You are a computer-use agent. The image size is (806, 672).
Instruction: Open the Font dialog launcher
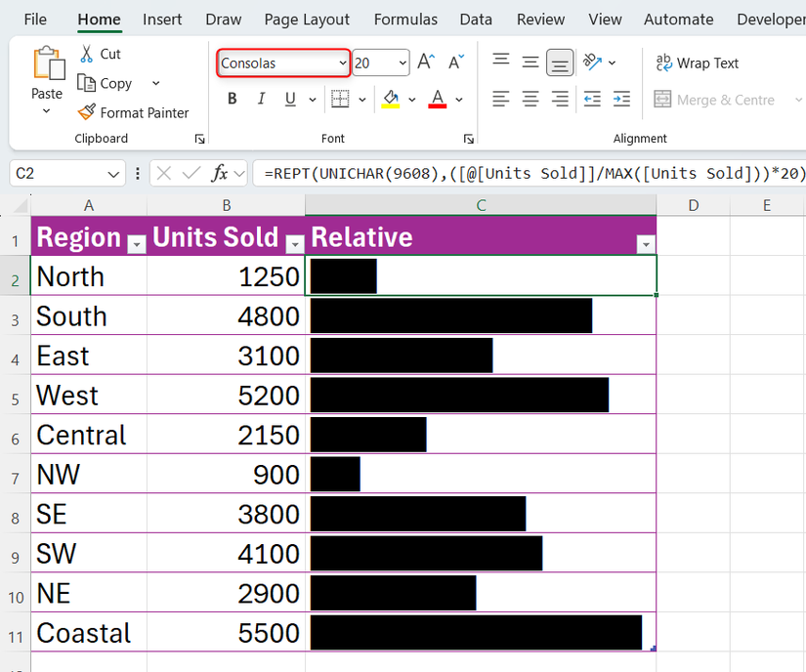(x=469, y=139)
